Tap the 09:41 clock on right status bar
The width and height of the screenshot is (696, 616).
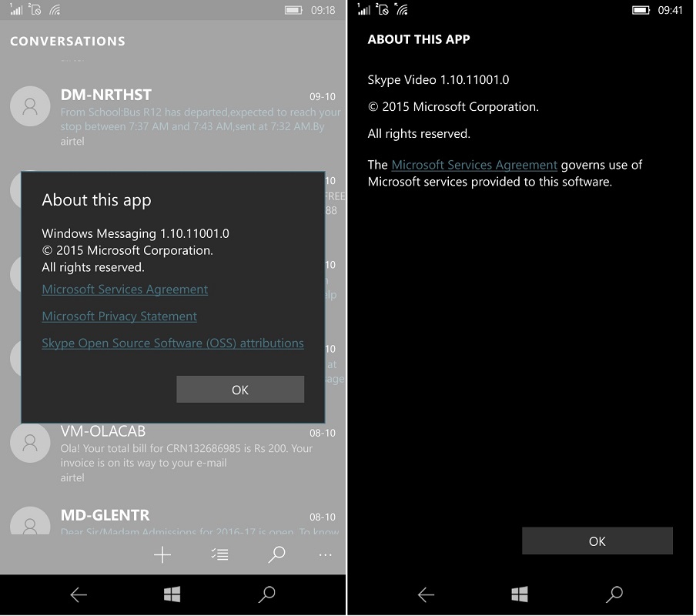(670, 10)
